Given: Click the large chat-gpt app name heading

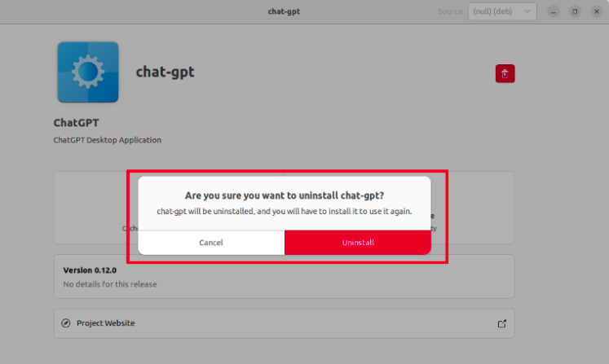Looking at the screenshot, I should [165, 72].
